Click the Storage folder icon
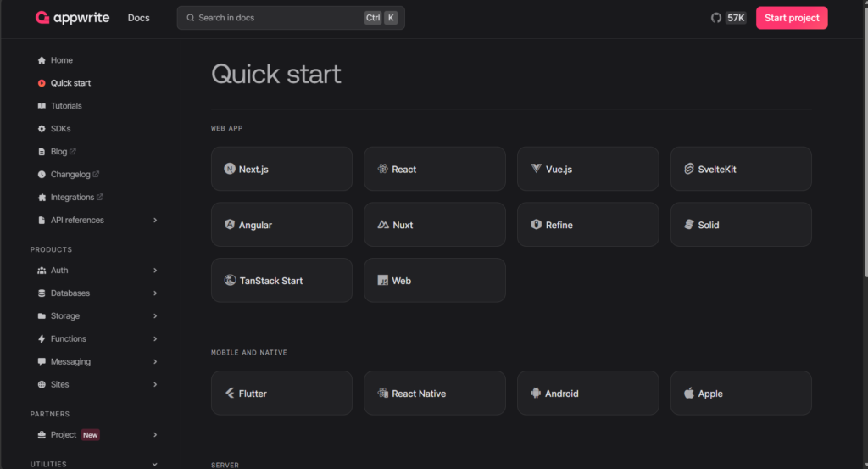The image size is (868, 469). [x=42, y=316]
